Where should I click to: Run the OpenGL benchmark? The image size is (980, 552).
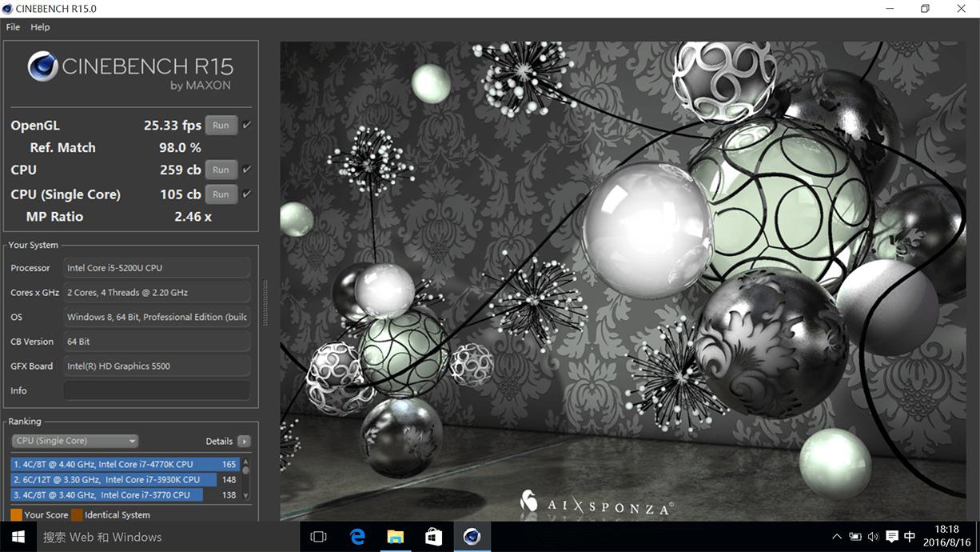221,125
